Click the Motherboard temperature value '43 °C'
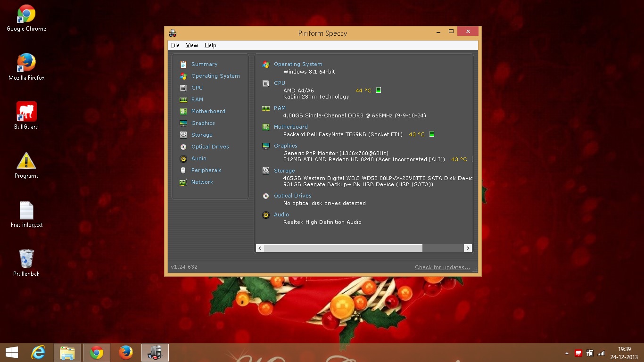Image resolution: width=644 pixels, height=362 pixels. 417,134
